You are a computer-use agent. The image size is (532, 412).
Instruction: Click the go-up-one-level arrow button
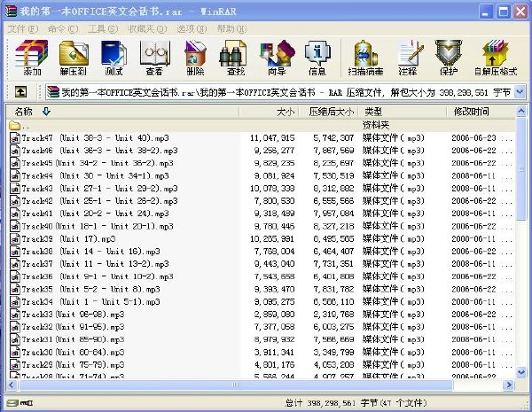click(x=20, y=91)
